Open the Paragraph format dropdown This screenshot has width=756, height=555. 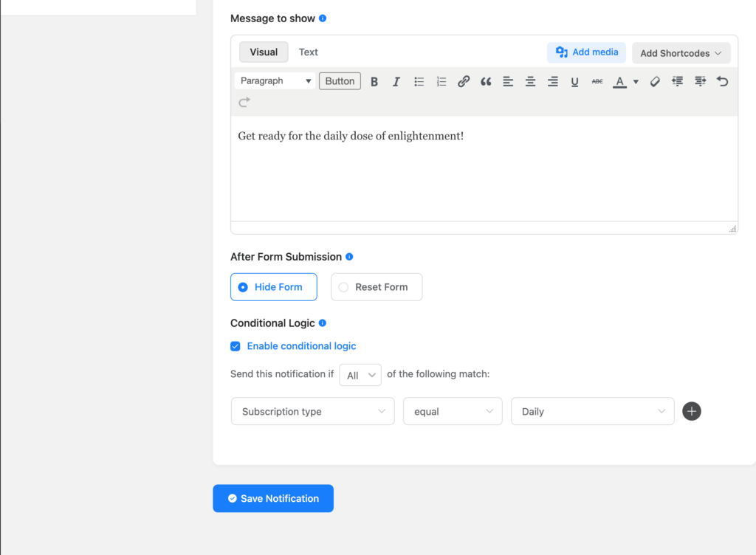point(275,81)
